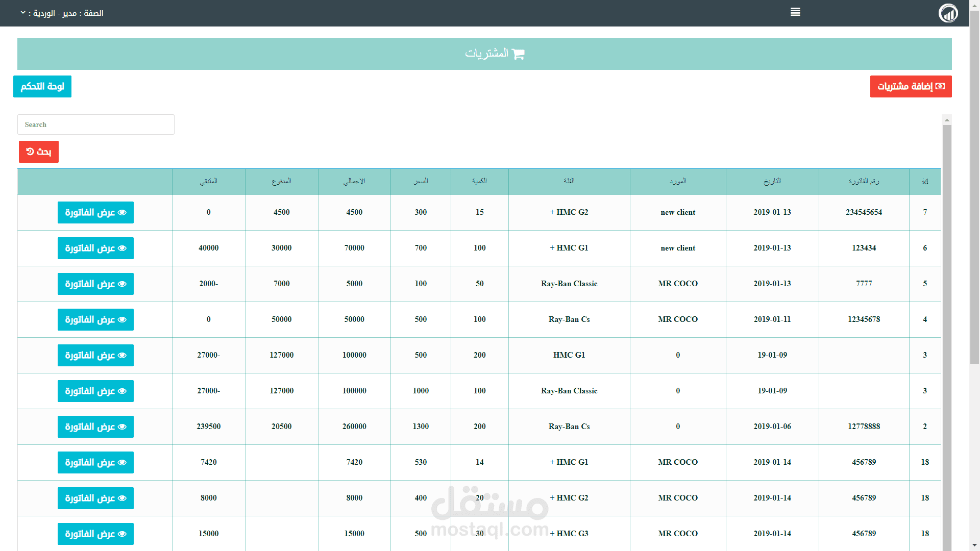Viewport: 980px width, 551px height.
Task: Click the رقم الفاتورة column header
Action: coord(864,182)
